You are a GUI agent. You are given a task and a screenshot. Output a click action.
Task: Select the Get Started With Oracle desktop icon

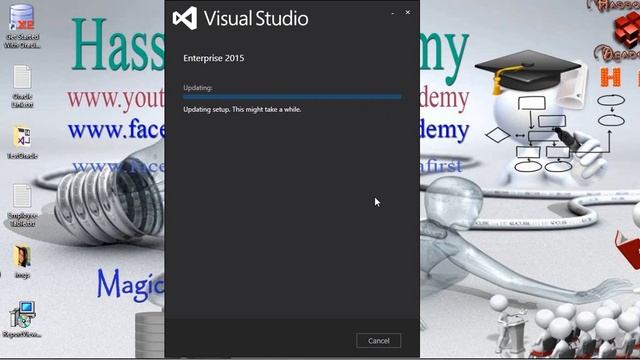(22, 26)
